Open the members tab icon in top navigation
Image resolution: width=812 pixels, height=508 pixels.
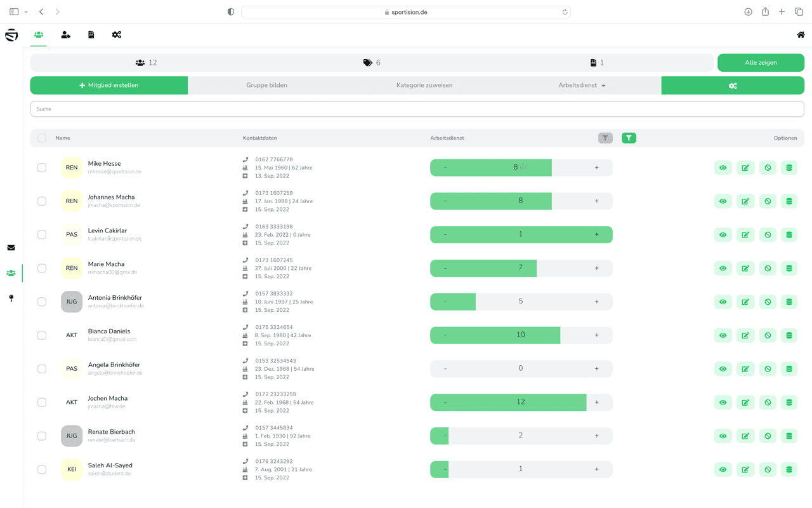(x=39, y=35)
